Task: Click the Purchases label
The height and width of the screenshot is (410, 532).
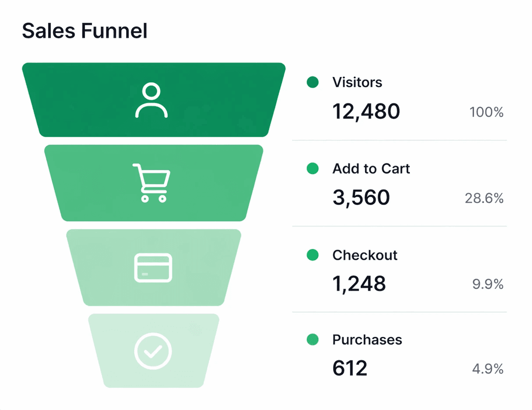Action: pyautogui.click(x=367, y=339)
